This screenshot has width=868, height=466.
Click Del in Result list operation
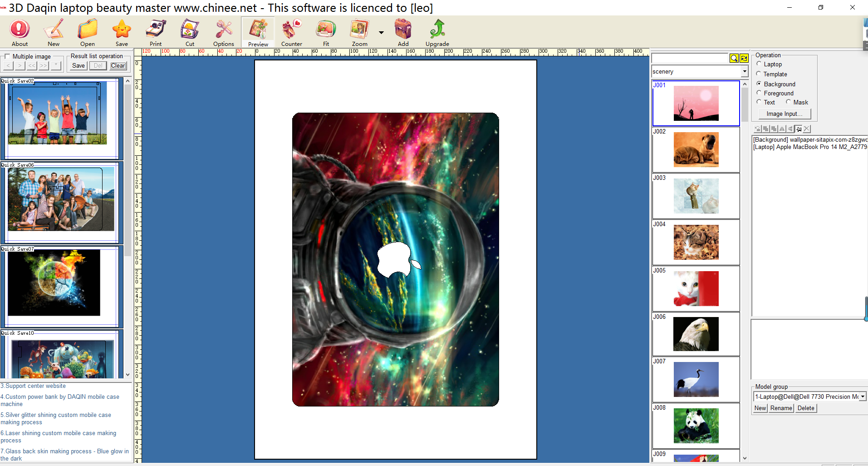[98, 65]
